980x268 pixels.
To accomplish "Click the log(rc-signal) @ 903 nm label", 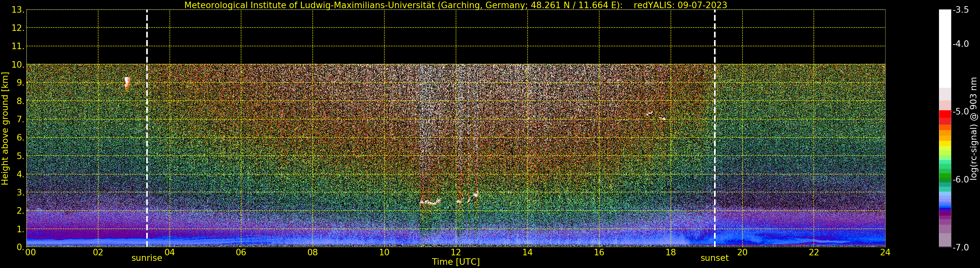I will pyautogui.click(x=973, y=128).
